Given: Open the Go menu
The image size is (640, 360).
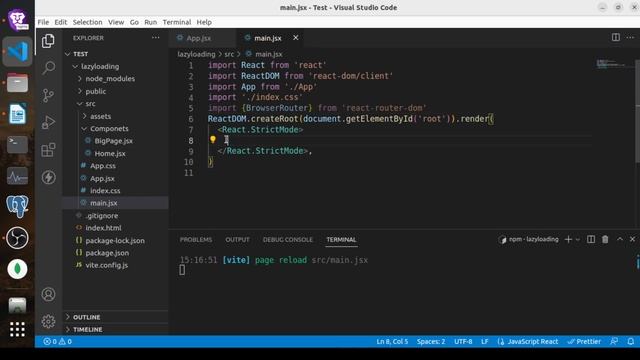Looking at the screenshot, I should (134, 22).
